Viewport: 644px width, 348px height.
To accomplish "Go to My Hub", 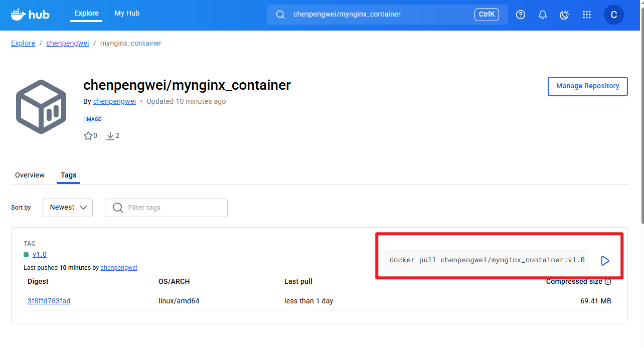I will 127,14.
